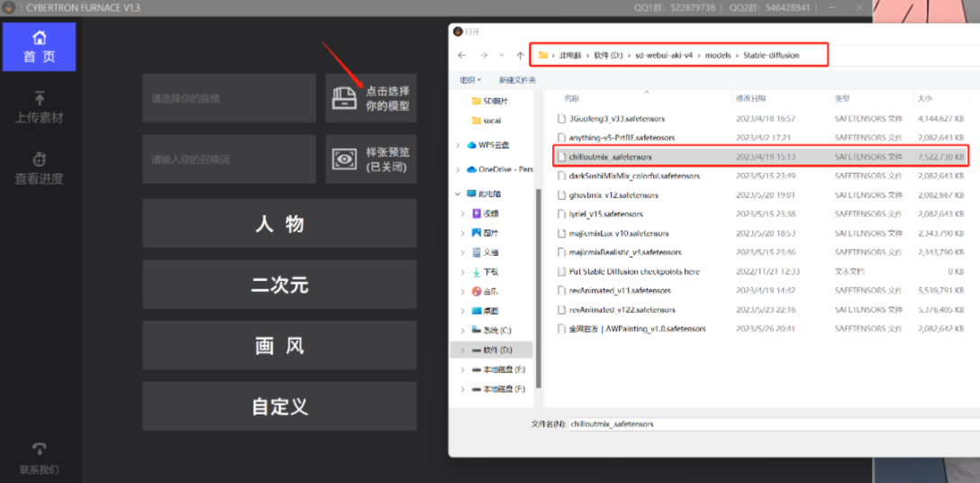The width and height of the screenshot is (980, 483).
Task: Click the 下载 downloads arrow icon
Action: 476,272
